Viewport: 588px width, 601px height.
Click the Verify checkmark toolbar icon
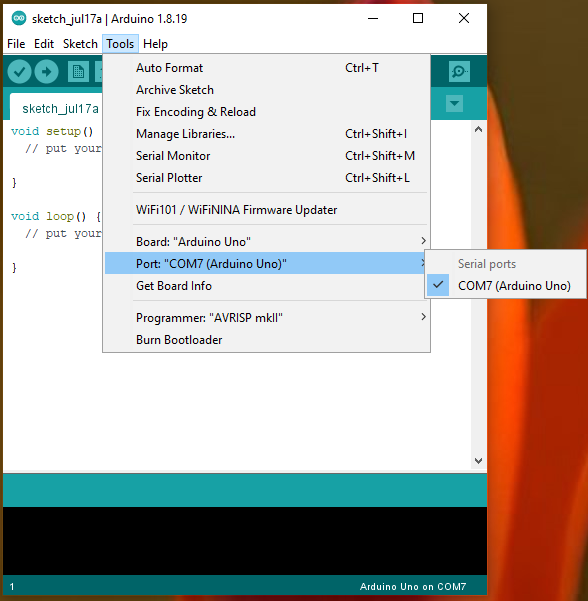19,72
